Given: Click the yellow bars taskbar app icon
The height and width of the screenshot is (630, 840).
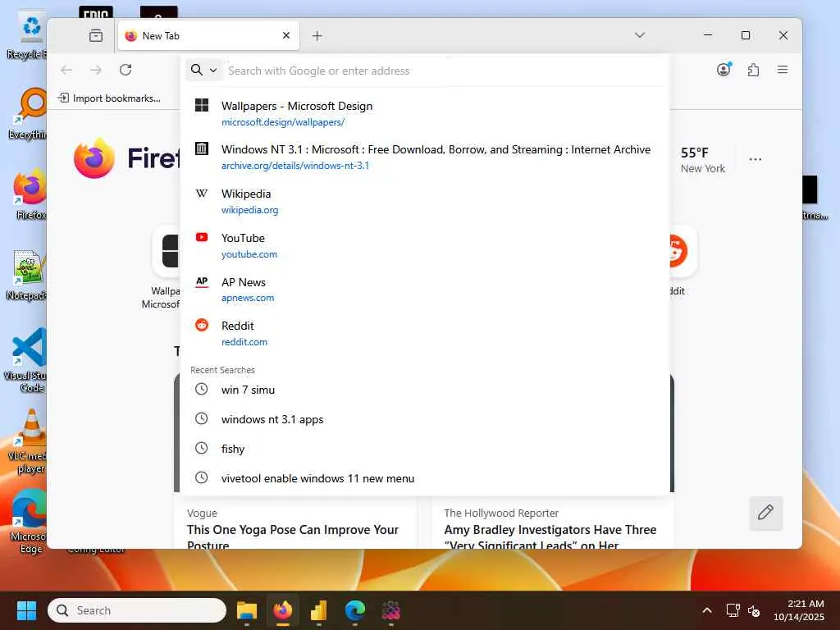Looking at the screenshot, I should tap(319, 610).
